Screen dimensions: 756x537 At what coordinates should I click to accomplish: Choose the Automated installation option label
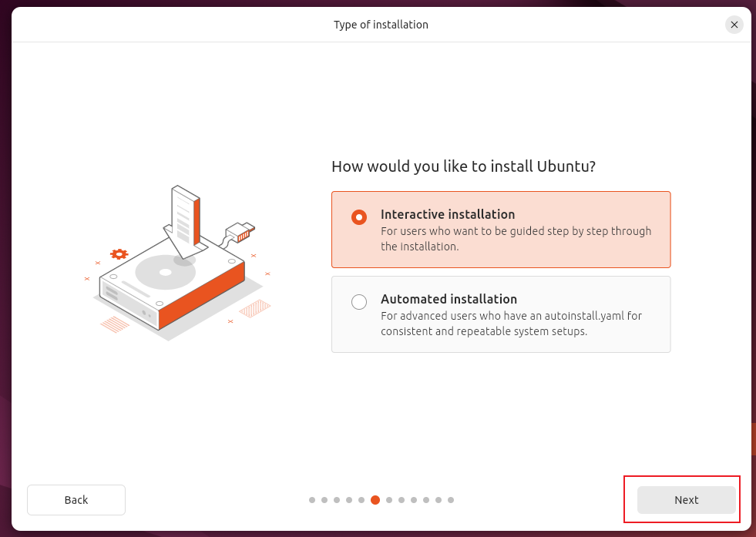tap(449, 299)
